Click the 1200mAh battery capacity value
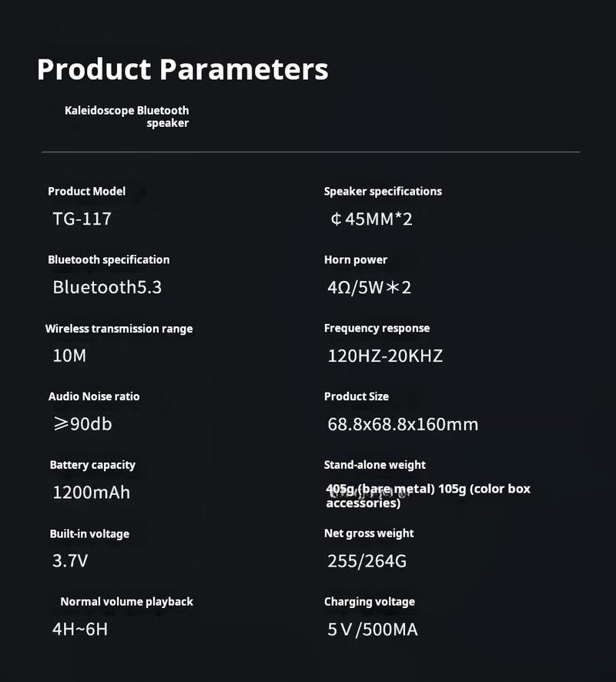Image resolution: width=616 pixels, height=682 pixels. [x=92, y=493]
